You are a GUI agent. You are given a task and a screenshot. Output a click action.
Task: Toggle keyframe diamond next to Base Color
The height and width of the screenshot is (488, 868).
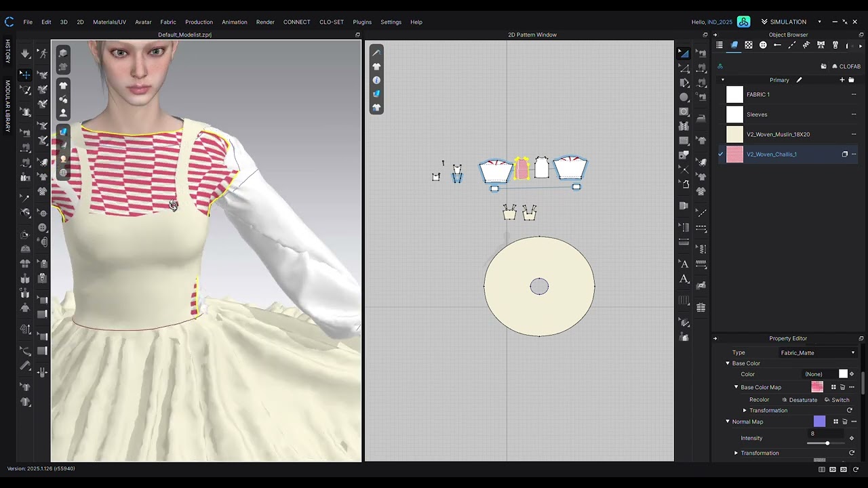(x=852, y=374)
